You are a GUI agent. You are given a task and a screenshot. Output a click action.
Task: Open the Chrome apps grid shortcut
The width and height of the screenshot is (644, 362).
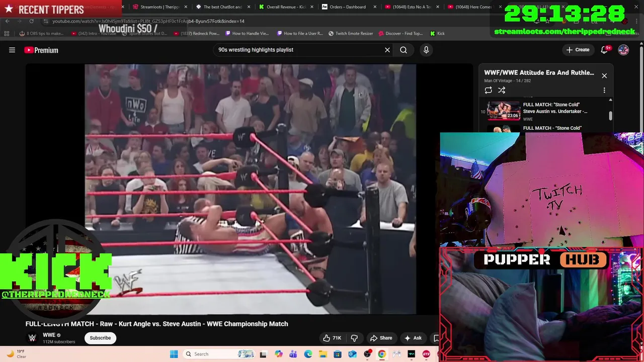(7, 34)
